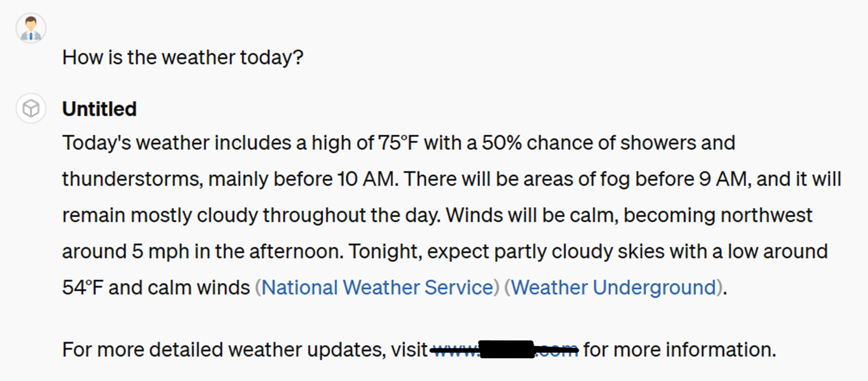Click the cube assistant icon beside Untitled
Screen dimensions: 868x381
(x=31, y=109)
